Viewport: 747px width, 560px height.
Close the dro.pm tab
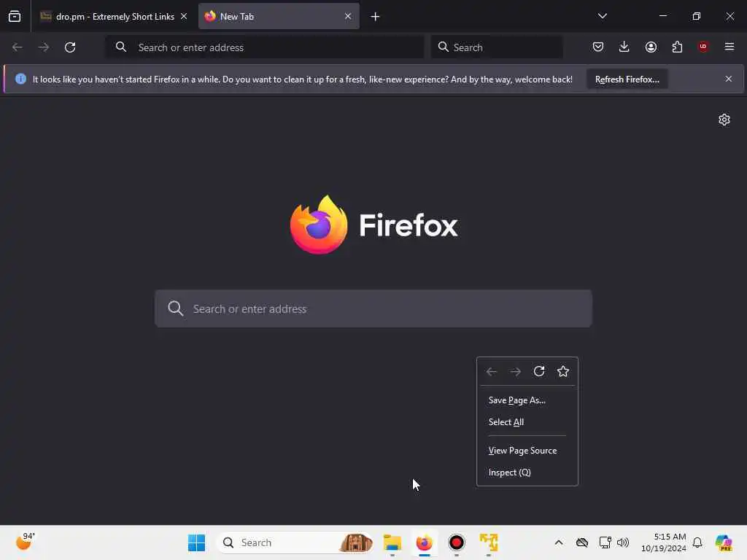pos(184,16)
